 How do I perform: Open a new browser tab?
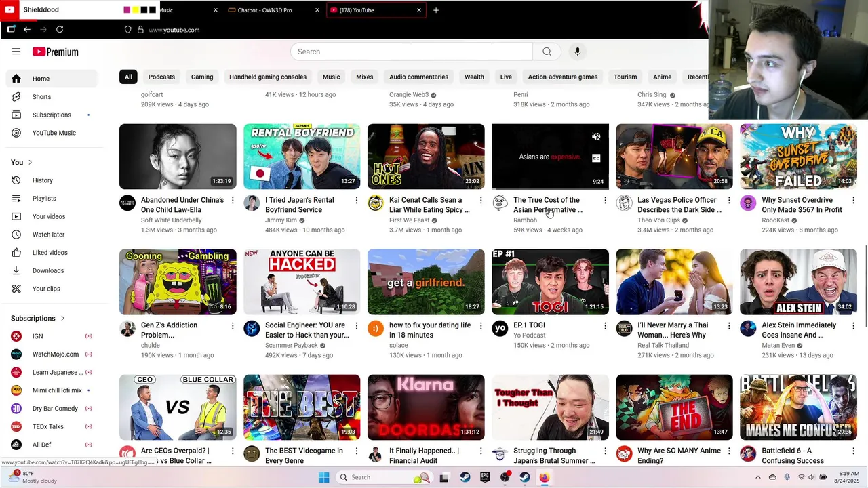click(436, 10)
